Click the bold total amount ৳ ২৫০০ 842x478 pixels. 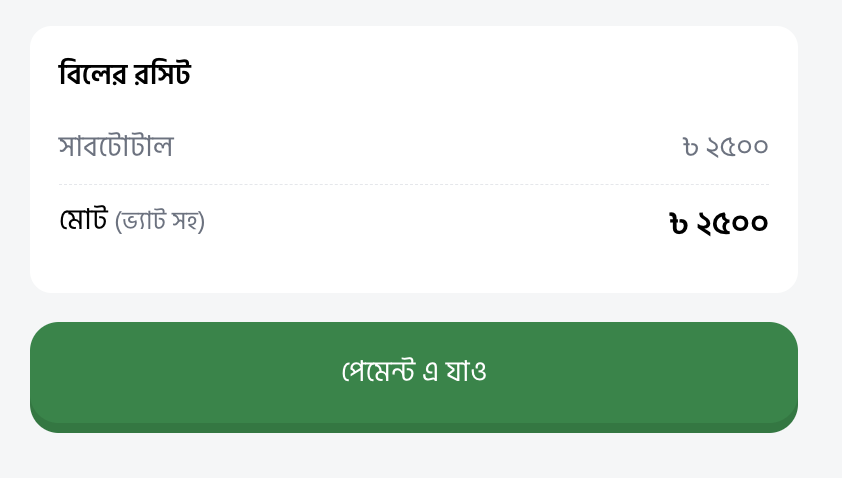(718, 222)
